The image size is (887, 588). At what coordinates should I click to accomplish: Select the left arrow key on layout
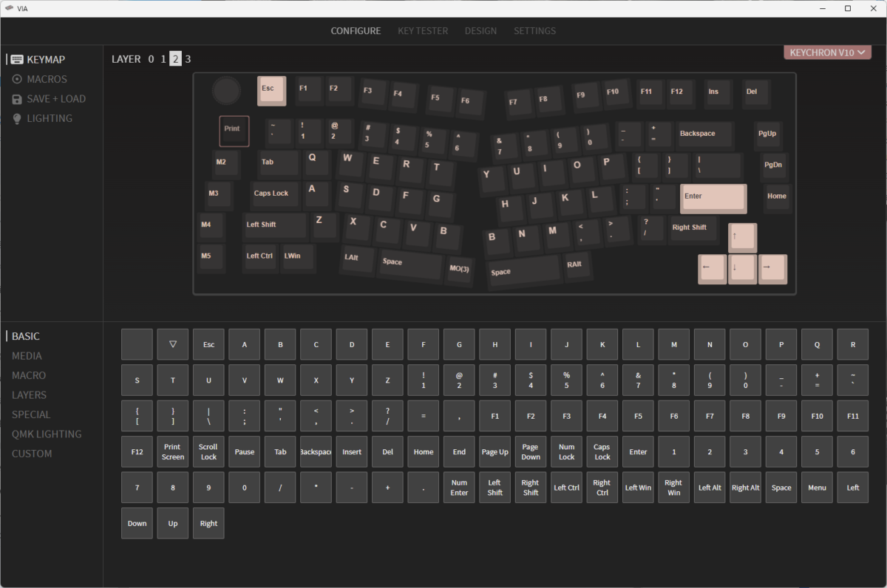(x=713, y=269)
